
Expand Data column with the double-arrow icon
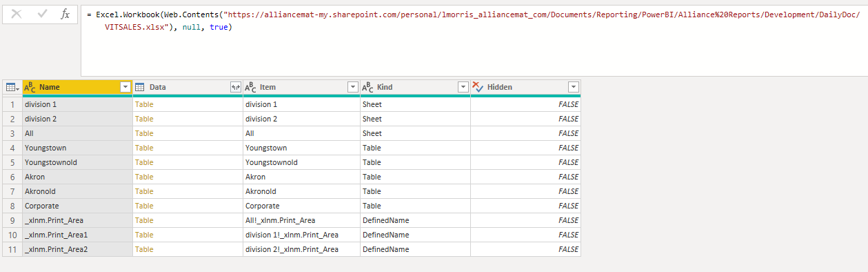pos(235,87)
